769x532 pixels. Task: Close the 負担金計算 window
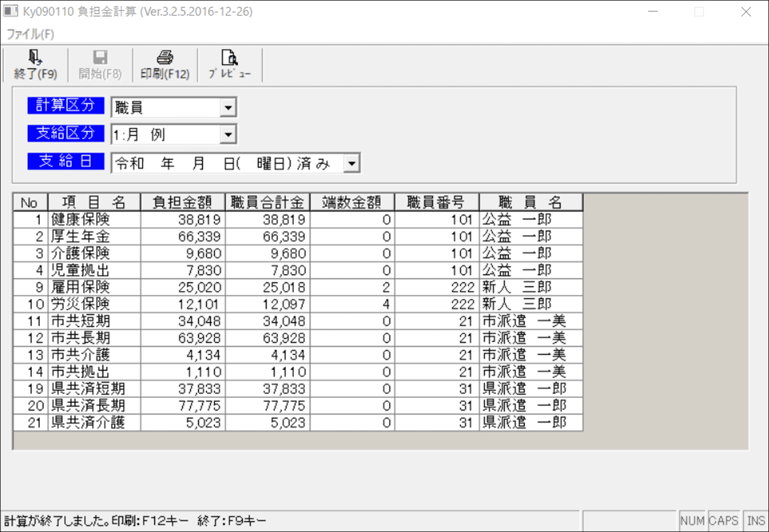click(x=746, y=12)
